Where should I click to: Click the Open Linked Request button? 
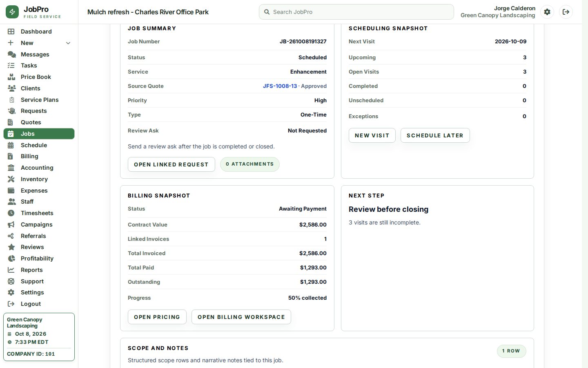tap(171, 164)
